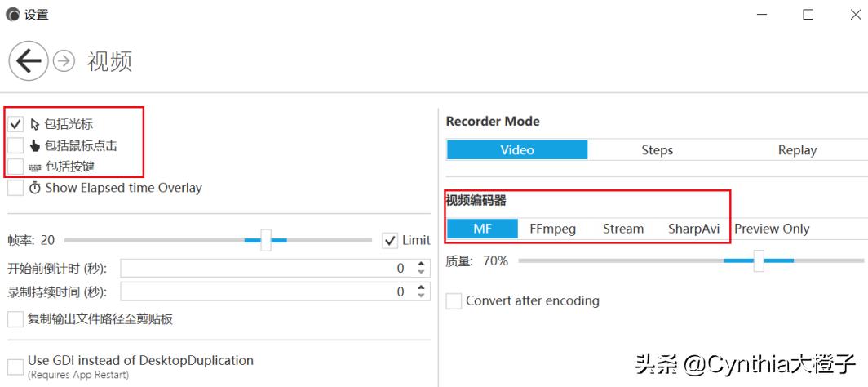868x387 pixels.
Task: Click the mouse cursor icon beside 包括光标
Action: [x=35, y=125]
